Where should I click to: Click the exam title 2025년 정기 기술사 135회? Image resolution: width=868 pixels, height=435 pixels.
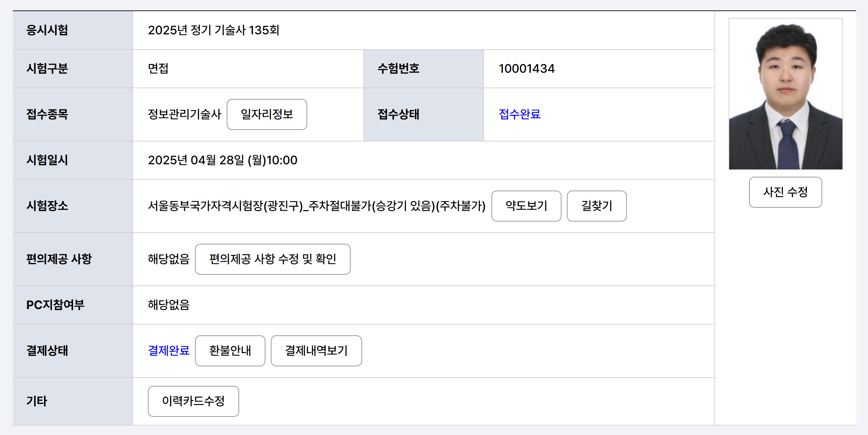coord(213,30)
